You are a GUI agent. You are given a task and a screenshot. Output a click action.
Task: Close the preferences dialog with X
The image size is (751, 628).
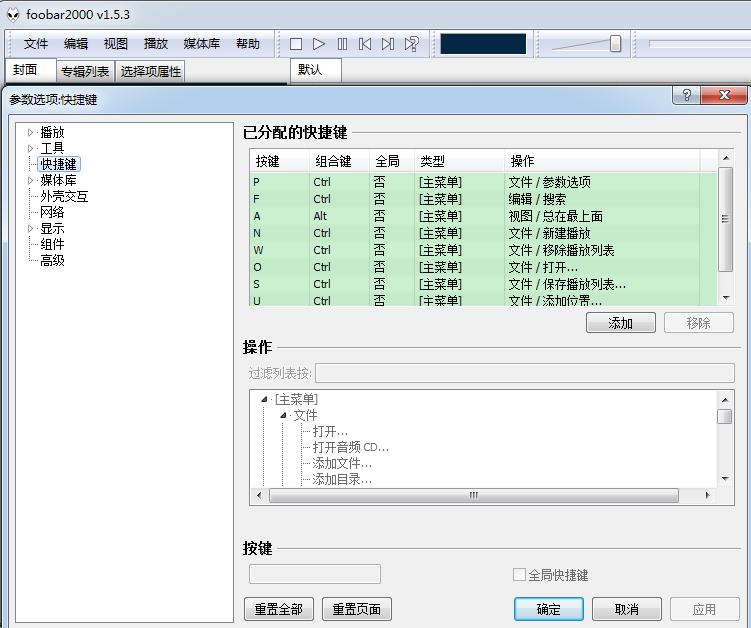[x=724, y=95]
